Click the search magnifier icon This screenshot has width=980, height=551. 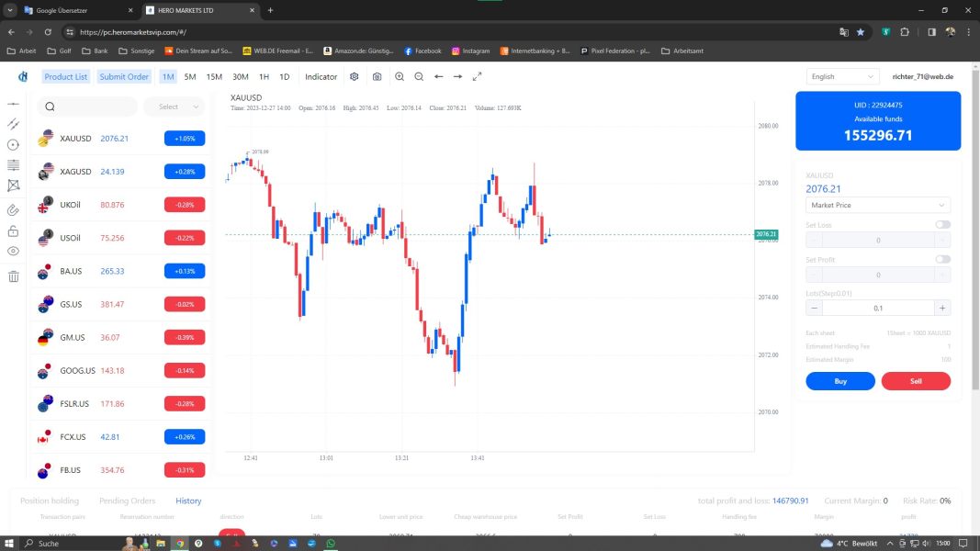[50, 107]
